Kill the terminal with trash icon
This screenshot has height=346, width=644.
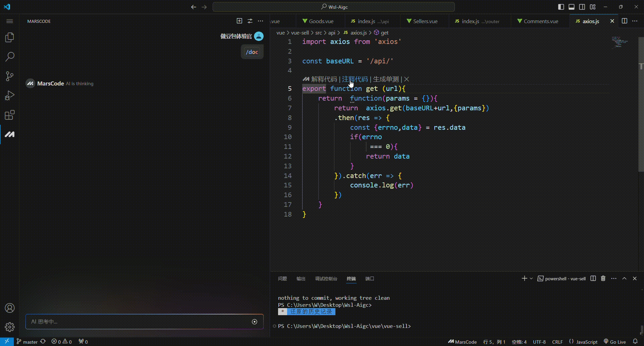tap(603, 279)
